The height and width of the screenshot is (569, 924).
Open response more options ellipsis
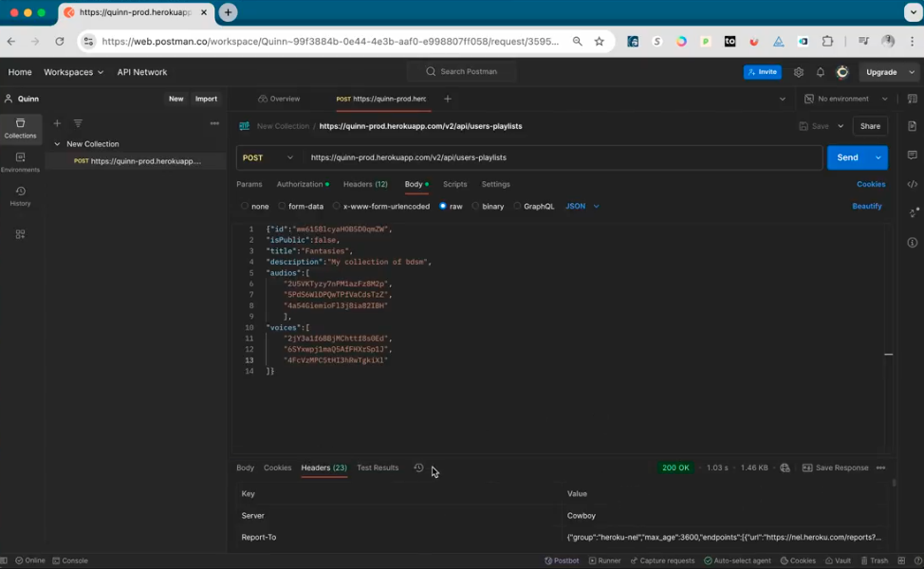click(x=880, y=468)
